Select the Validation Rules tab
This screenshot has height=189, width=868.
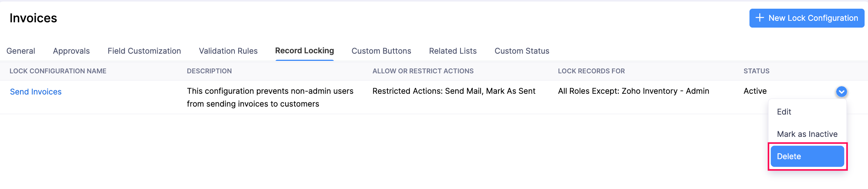coord(228,51)
